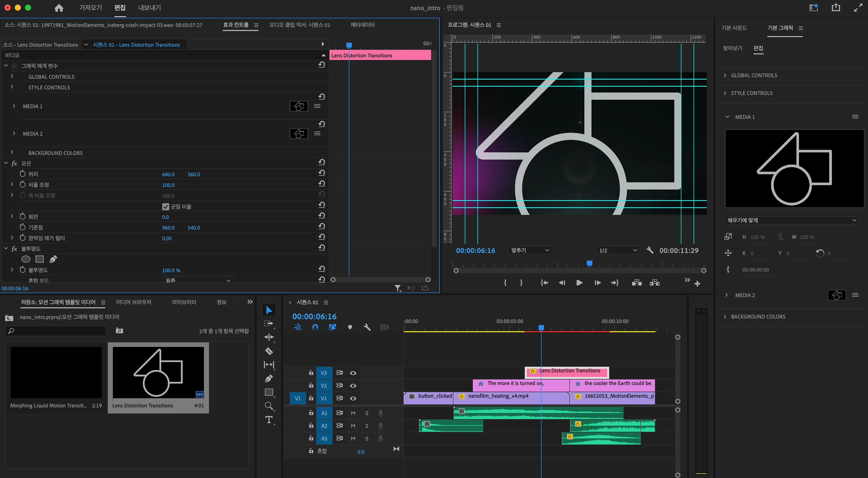Select the Pen tool in the timeline toolbar
The width and height of the screenshot is (868, 478).
click(269, 379)
